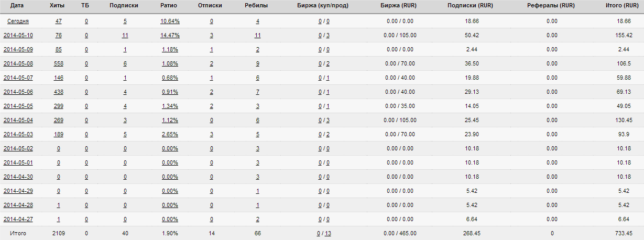Open the Сегодня date link

tap(18, 21)
